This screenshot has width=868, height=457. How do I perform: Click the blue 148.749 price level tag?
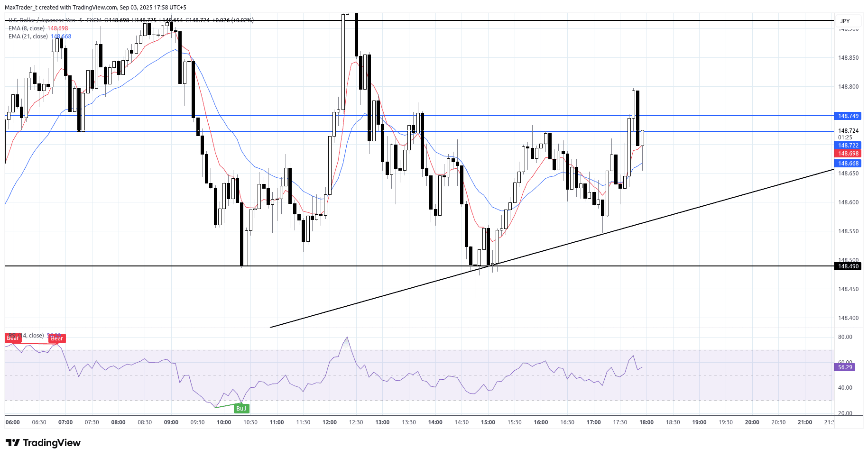(x=848, y=116)
